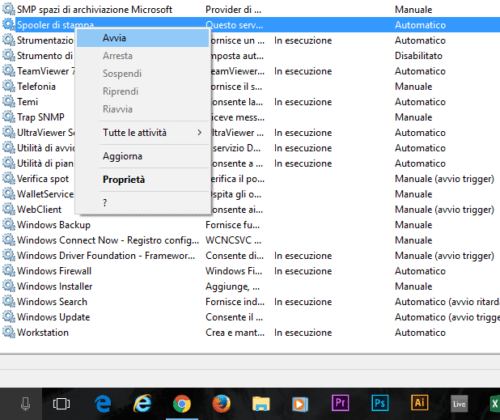500x420 pixels.
Task: Click the gear icon beside Spooler di stampa
Action: pos(8,25)
